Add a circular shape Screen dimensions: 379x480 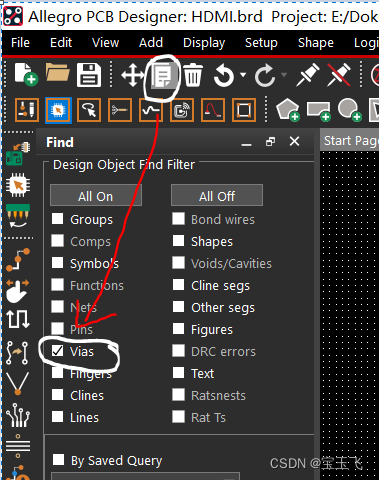tap(350, 110)
